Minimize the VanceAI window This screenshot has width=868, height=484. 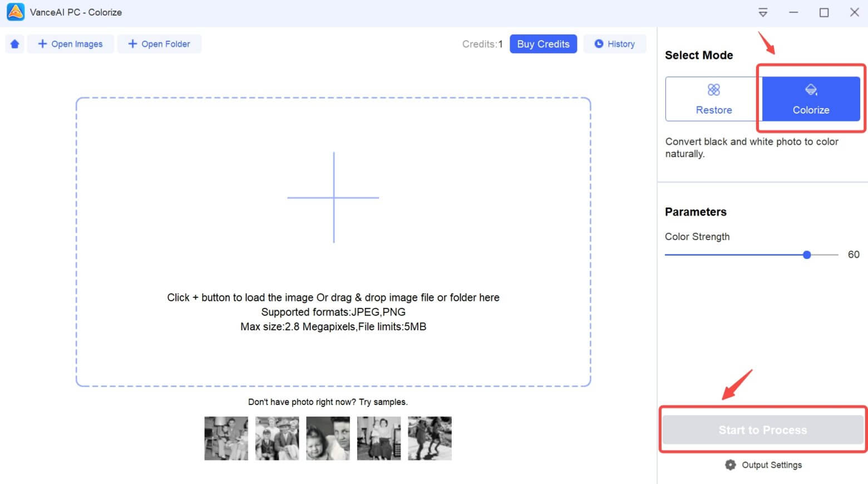[793, 12]
